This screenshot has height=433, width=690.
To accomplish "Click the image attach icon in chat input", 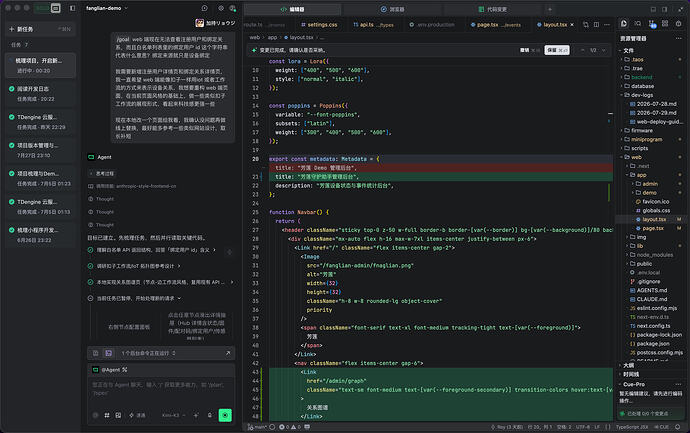I will (x=118, y=415).
